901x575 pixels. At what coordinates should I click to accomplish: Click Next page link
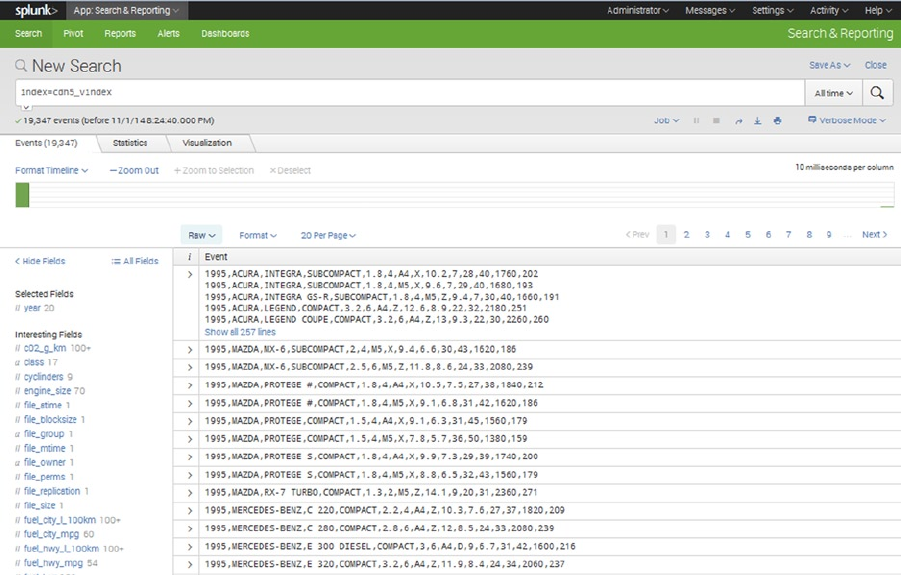[874, 234]
